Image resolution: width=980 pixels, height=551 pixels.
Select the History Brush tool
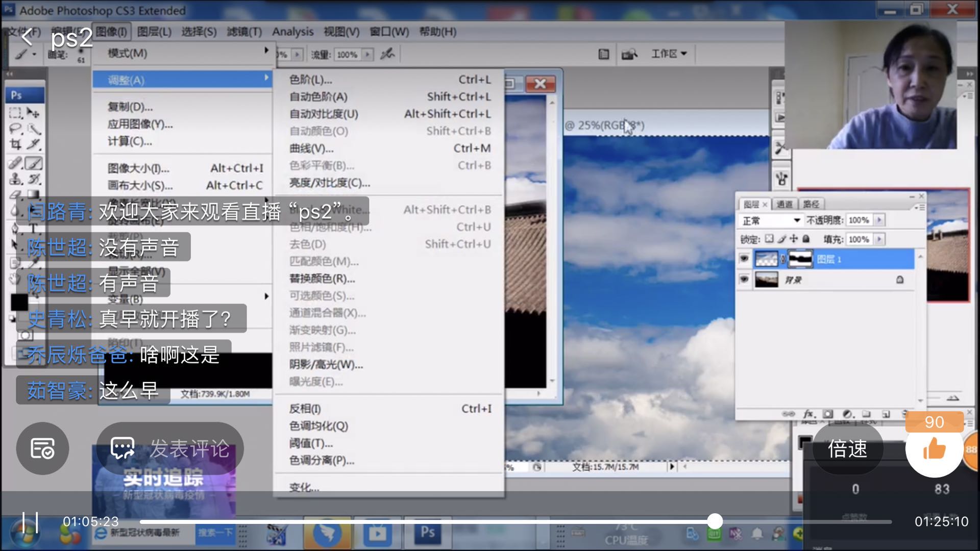point(33,179)
